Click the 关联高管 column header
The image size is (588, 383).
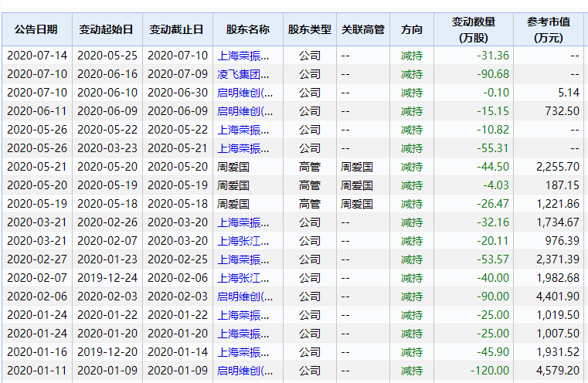(362, 29)
